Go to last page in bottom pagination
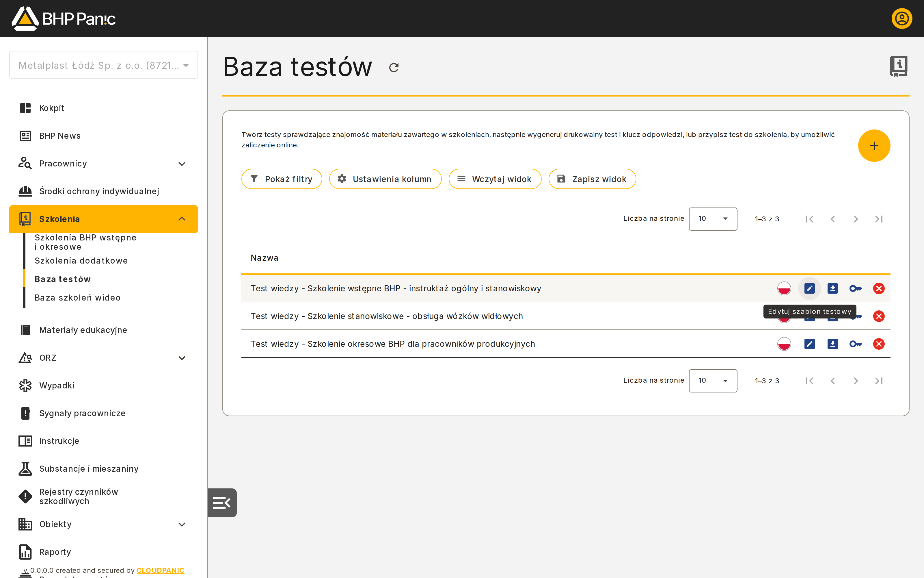 [x=879, y=381]
